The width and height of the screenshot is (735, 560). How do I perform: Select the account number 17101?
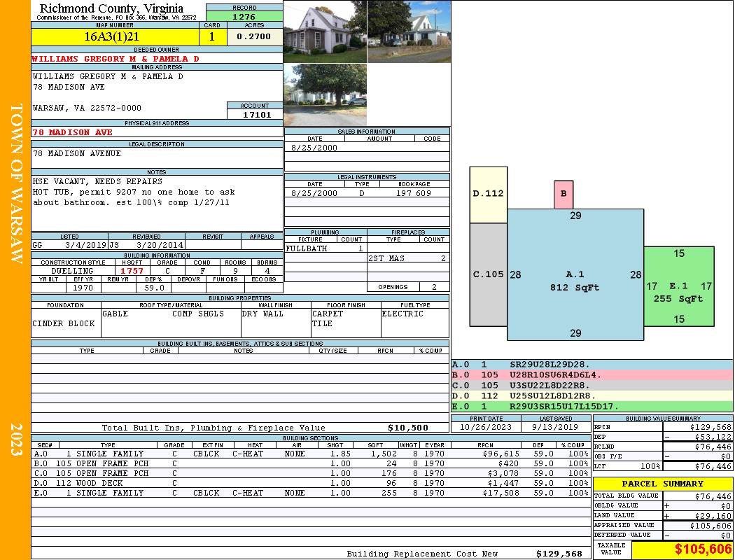click(255, 114)
